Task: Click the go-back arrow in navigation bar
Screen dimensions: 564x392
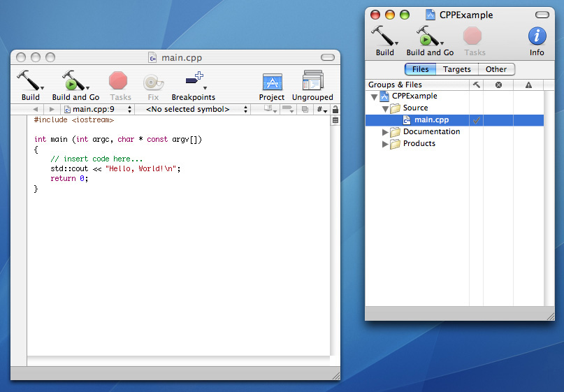Action: [x=36, y=110]
